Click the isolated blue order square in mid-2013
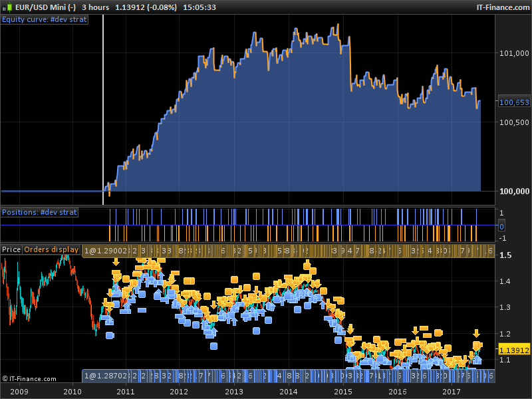 tap(257, 331)
